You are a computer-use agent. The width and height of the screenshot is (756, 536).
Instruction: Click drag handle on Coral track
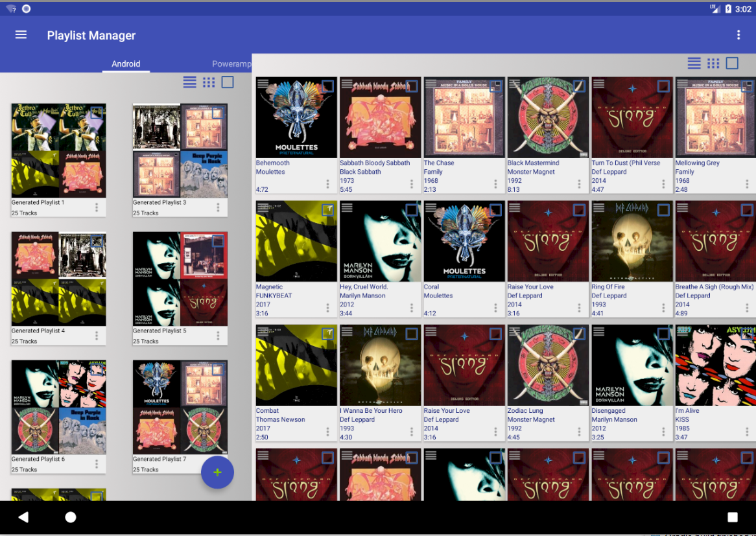pyautogui.click(x=431, y=208)
